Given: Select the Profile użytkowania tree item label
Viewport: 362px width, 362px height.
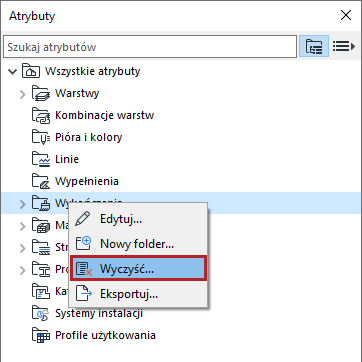Looking at the screenshot, I should tap(105, 335).
